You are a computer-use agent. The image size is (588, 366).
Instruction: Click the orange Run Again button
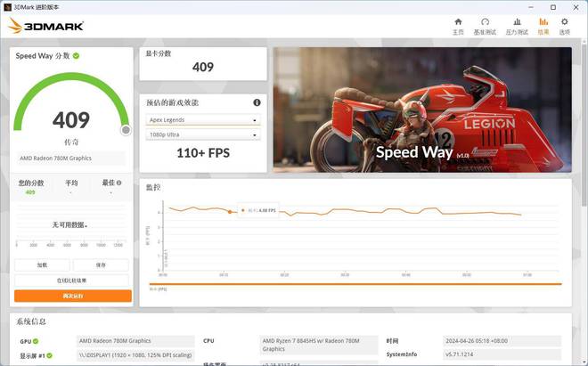click(x=73, y=296)
